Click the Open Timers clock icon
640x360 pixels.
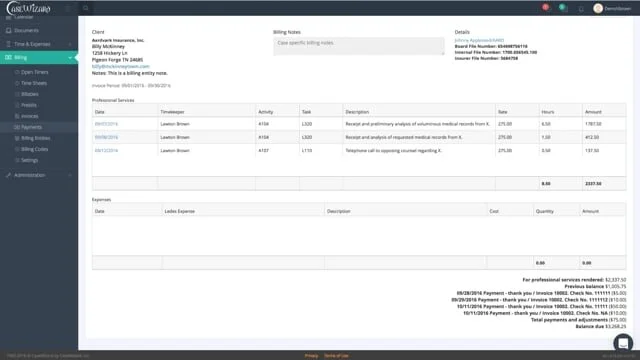pyautogui.click(x=17, y=72)
